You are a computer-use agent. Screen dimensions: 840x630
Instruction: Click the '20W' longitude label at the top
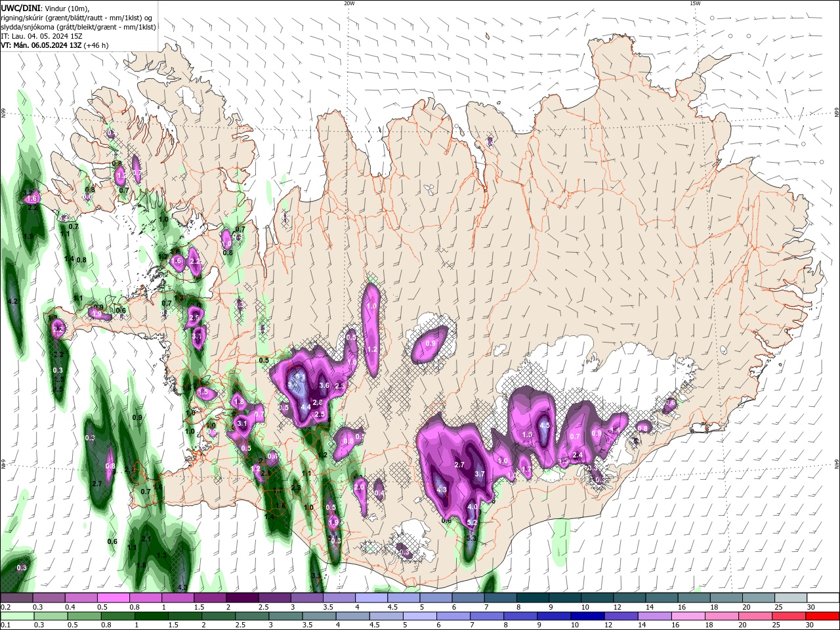pos(349,3)
